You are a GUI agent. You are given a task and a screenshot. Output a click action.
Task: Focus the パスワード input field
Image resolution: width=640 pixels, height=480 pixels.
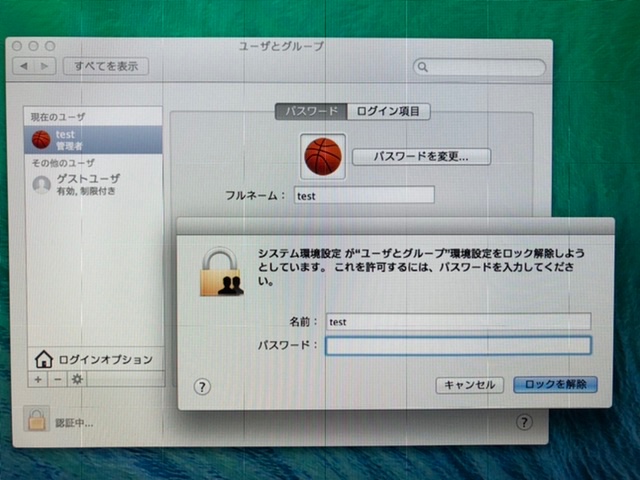coord(458,345)
